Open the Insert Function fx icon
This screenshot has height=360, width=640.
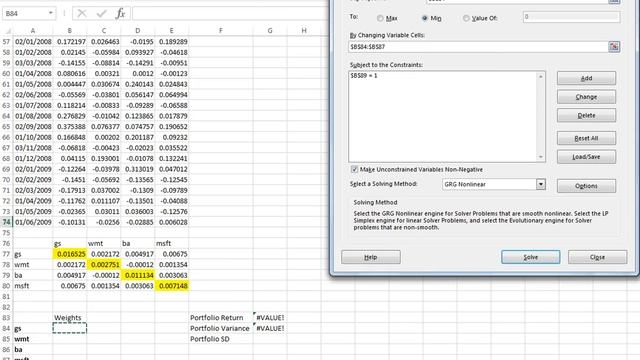point(120,13)
